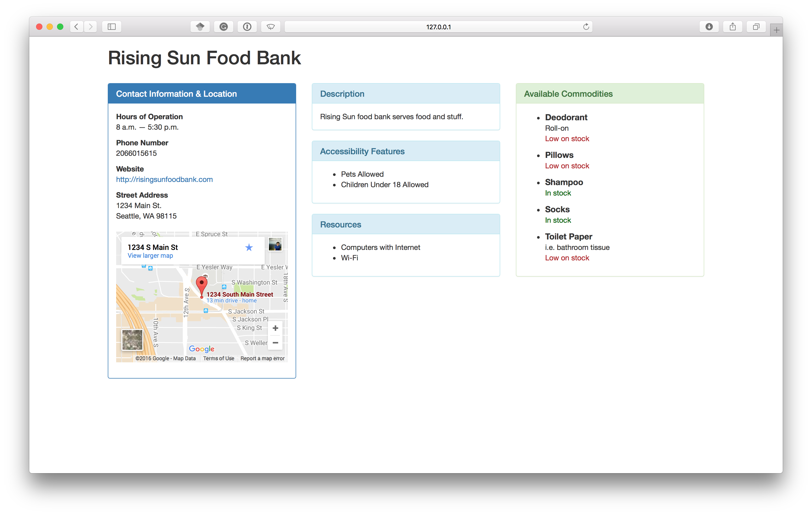
Task: Click the Grammarly extension icon
Action: [x=224, y=27]
